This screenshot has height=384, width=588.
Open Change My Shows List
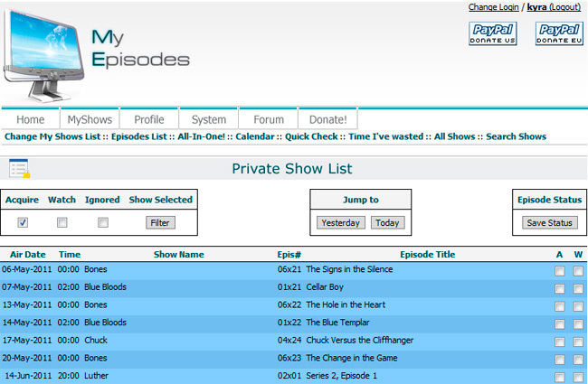pyautogui.click(x=52, y=136)
